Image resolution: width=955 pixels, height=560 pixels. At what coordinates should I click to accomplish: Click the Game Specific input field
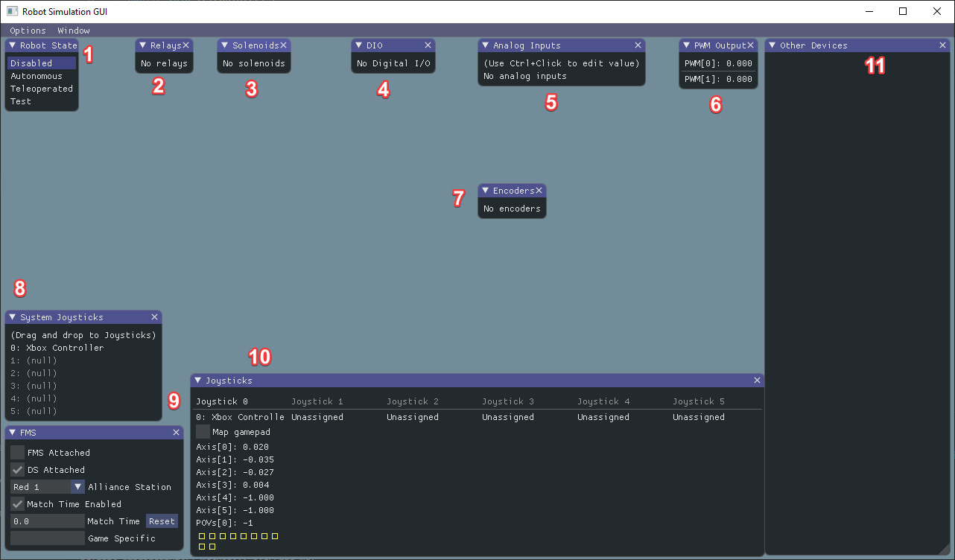(47, 538)
